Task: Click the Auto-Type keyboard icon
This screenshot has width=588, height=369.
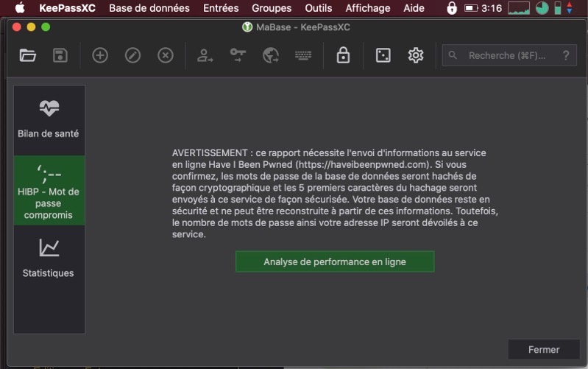Action: (302, 55)
